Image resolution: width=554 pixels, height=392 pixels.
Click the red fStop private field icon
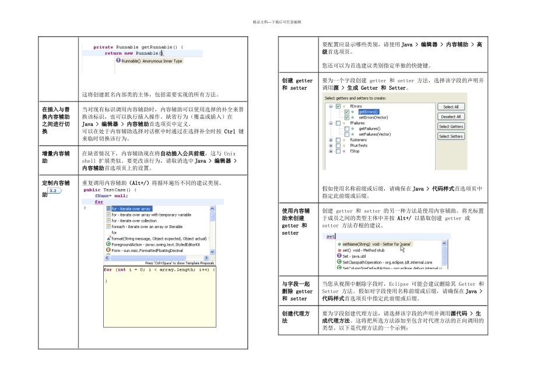(x=344, y=151)
